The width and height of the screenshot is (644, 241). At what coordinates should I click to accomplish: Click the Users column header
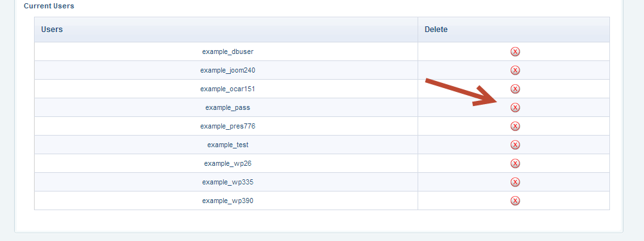[x=52, y=30]
